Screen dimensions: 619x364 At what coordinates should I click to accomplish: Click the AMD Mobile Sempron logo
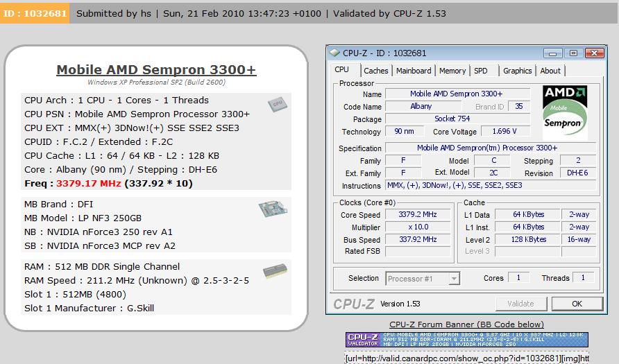(x=565, y=112)
